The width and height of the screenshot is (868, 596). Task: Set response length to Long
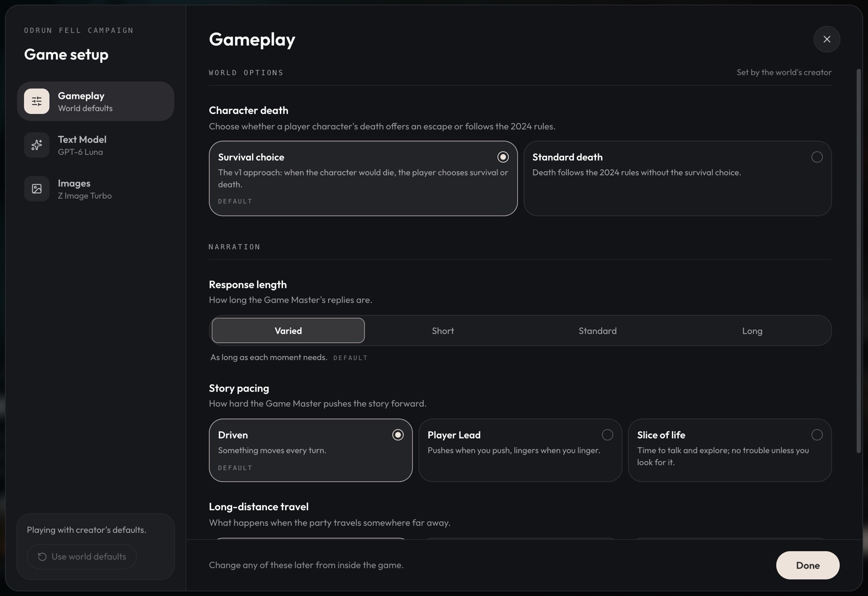(752, 331)
